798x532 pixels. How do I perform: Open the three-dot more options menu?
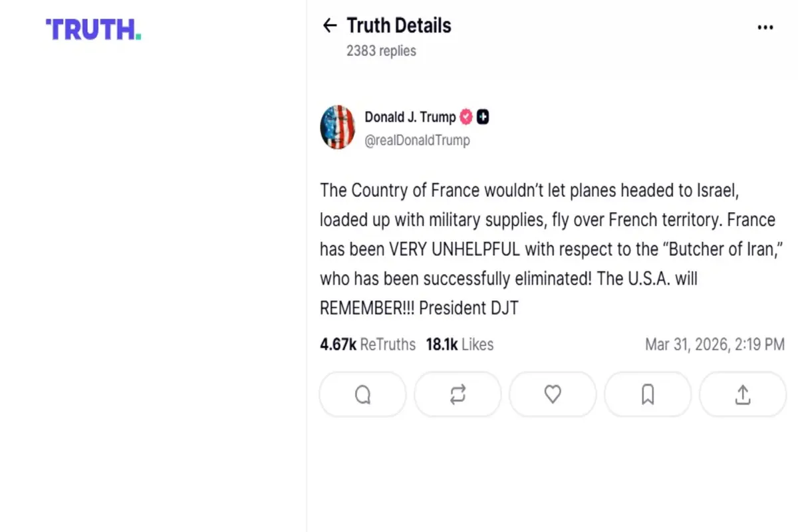point(765,27)
